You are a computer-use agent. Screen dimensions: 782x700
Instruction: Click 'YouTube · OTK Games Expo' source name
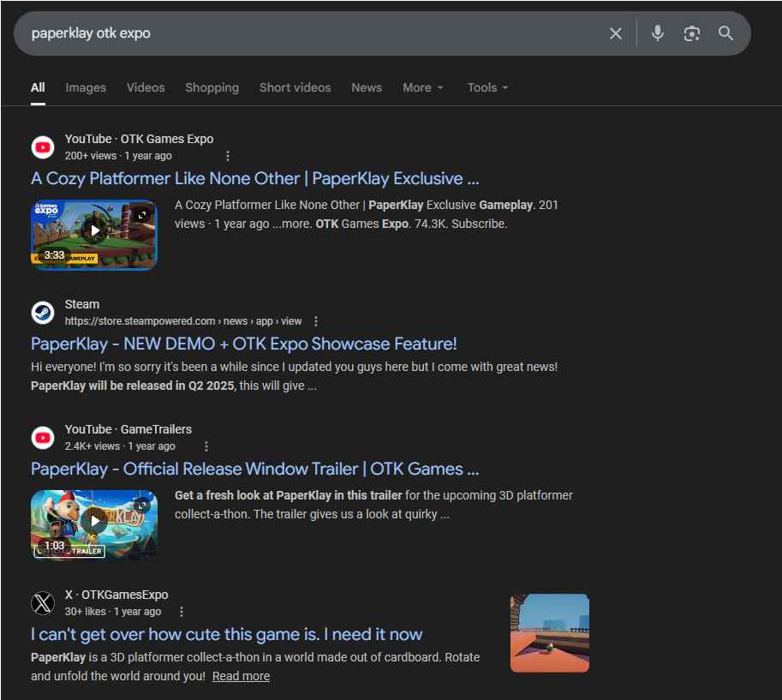139,139
